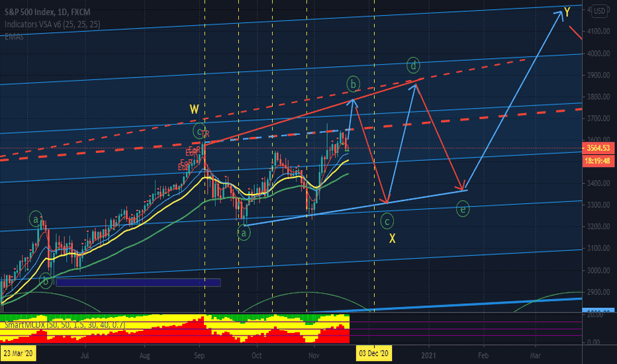Click the EMAs indicator legend
This screenshot has width=617, height=364.
click(x=14, y=36)
